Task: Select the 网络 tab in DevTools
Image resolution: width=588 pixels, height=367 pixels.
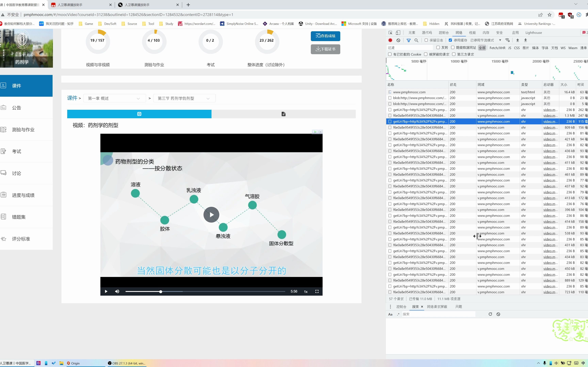Action: tap(459, 33)
